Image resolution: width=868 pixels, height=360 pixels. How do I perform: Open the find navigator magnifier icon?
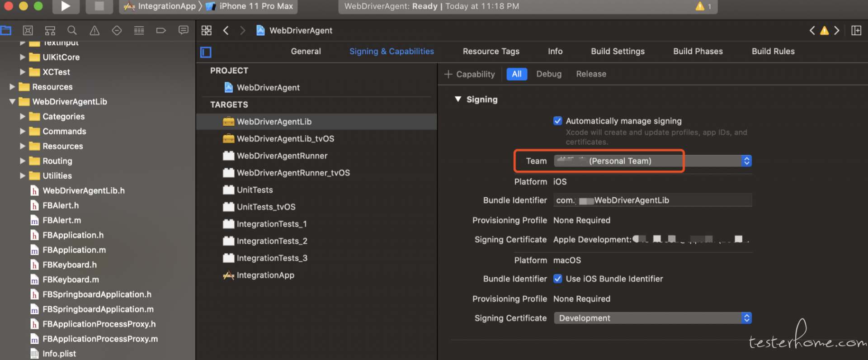tap(72, 30)
